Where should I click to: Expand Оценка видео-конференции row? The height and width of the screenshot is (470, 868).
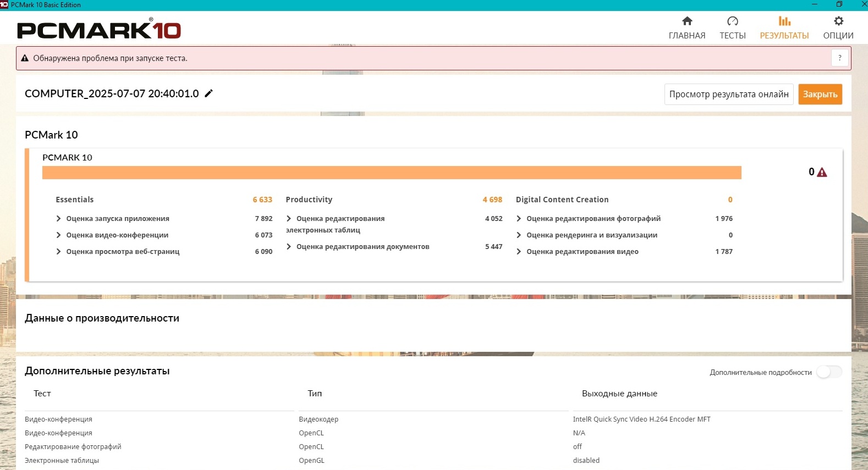tap(58, 235)
